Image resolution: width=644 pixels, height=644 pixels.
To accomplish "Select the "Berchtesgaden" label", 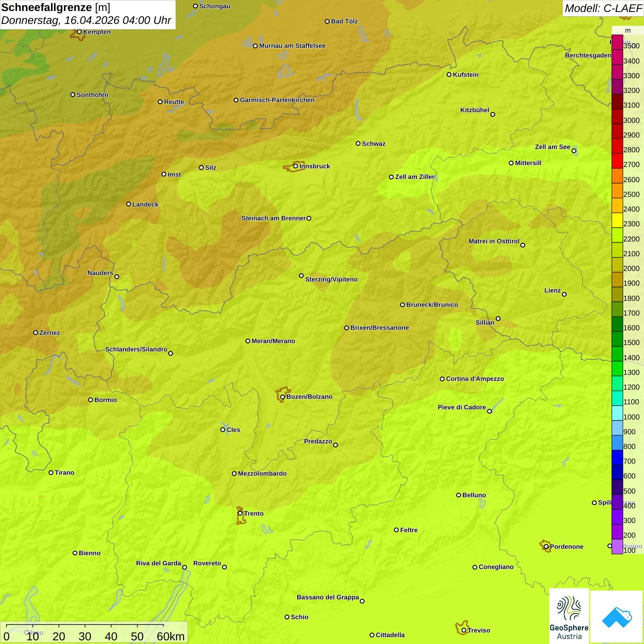I will pos(588,55).
